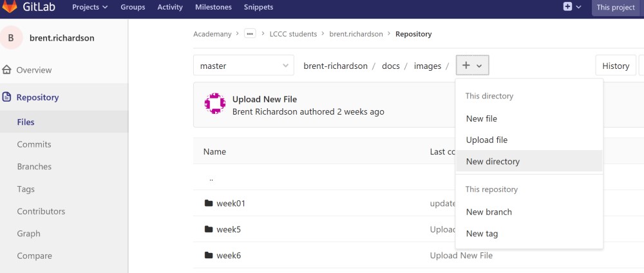Open the master branch dropdown
Viewport: 644px width, 273px height.
click(243, 66)
